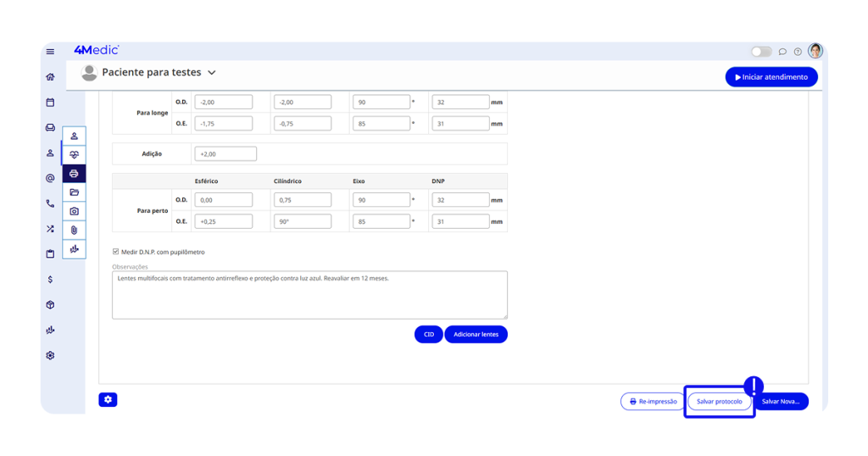Uncheck Medir D.N.P. com pupilômetro checkbox
Screen dimensions: 868x456
(x=116, y=252)
